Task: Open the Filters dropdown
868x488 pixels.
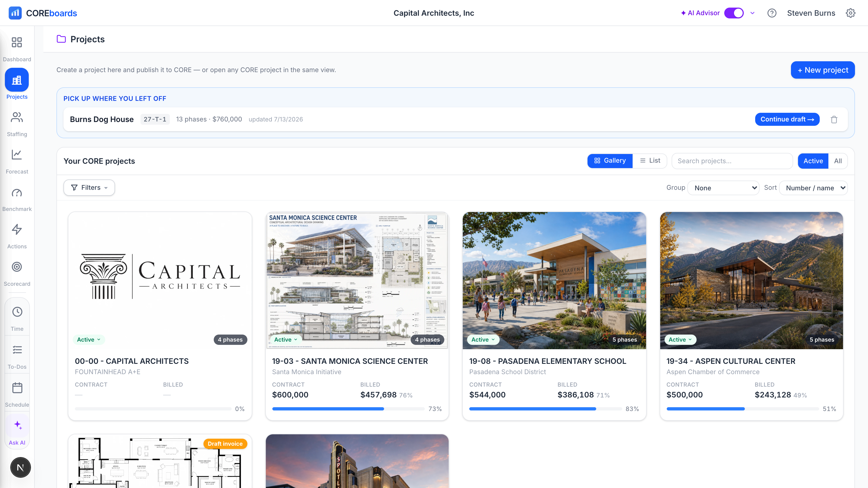Action: [x=89, y=188]
